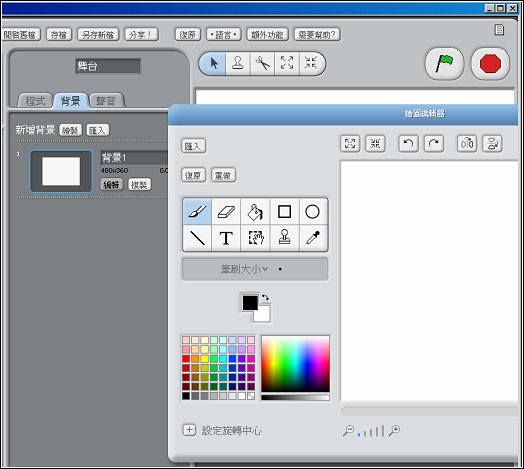Image resolution: width=524 pixels, height=469 pixels.
Task: Click the set rotation center plus box
Action: (x=189, y=430)
